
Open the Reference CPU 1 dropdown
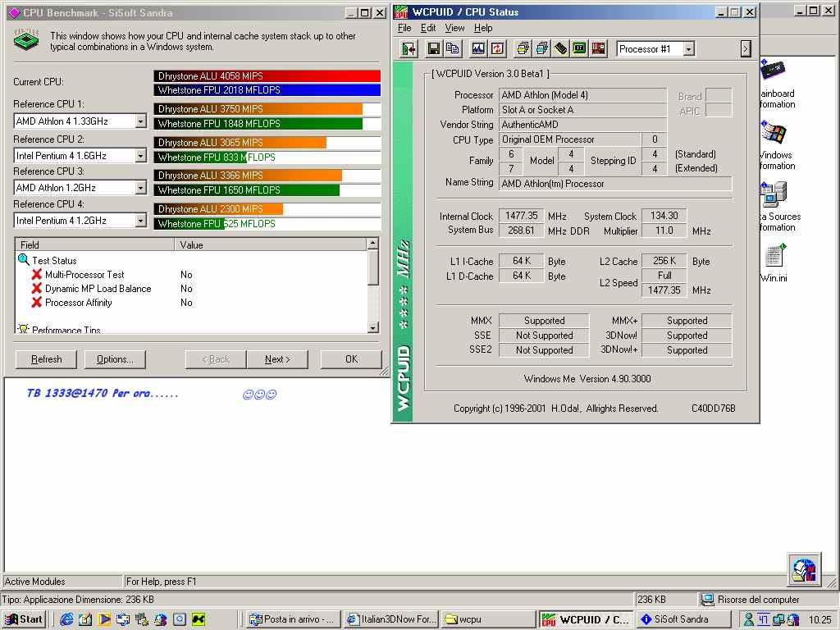click(x=140, y=121)
